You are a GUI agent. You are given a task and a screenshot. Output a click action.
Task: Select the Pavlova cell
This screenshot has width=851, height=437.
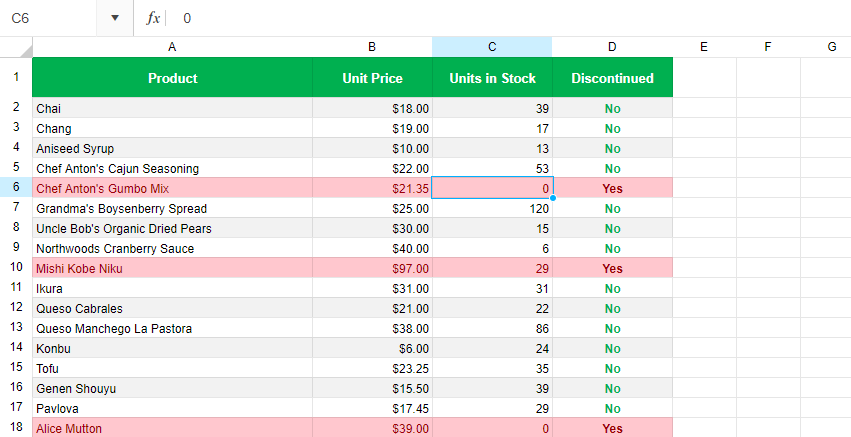coord(172,408)
